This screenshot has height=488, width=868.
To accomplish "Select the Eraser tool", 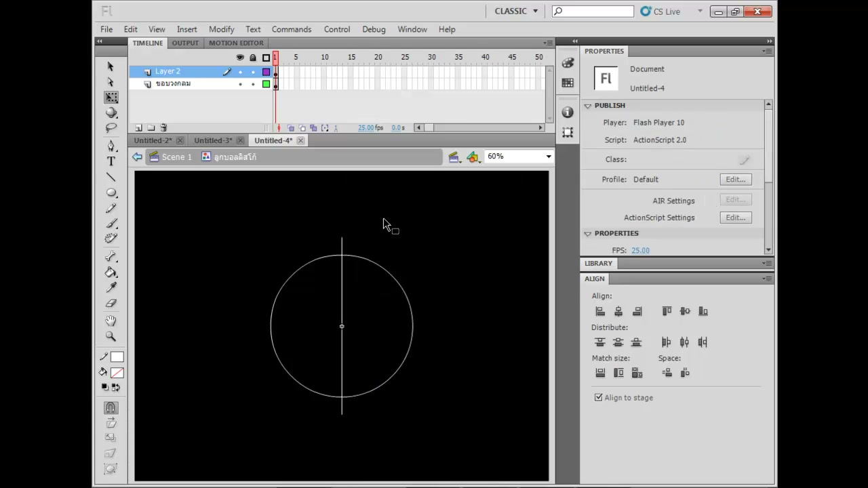I will point(111,303).
